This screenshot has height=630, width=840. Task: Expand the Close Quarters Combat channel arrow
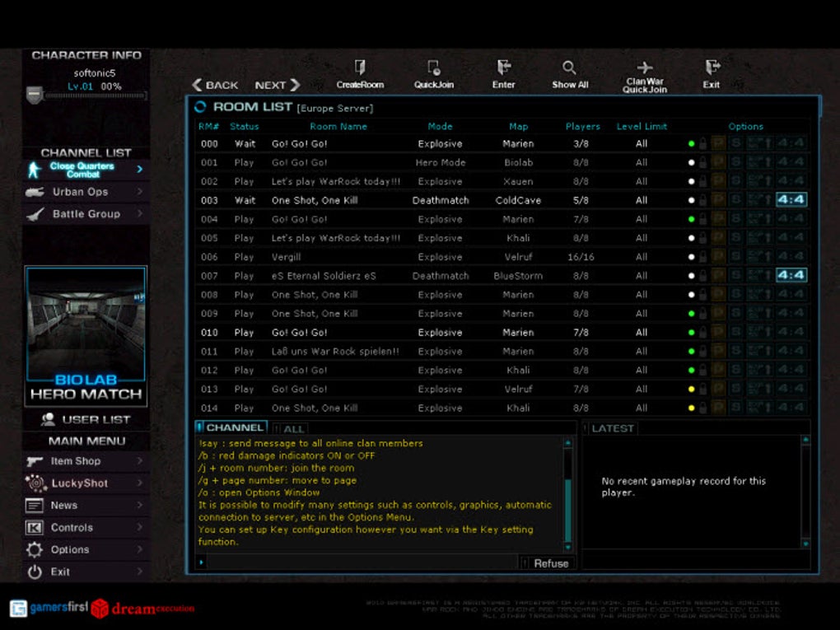click(140, 170)
